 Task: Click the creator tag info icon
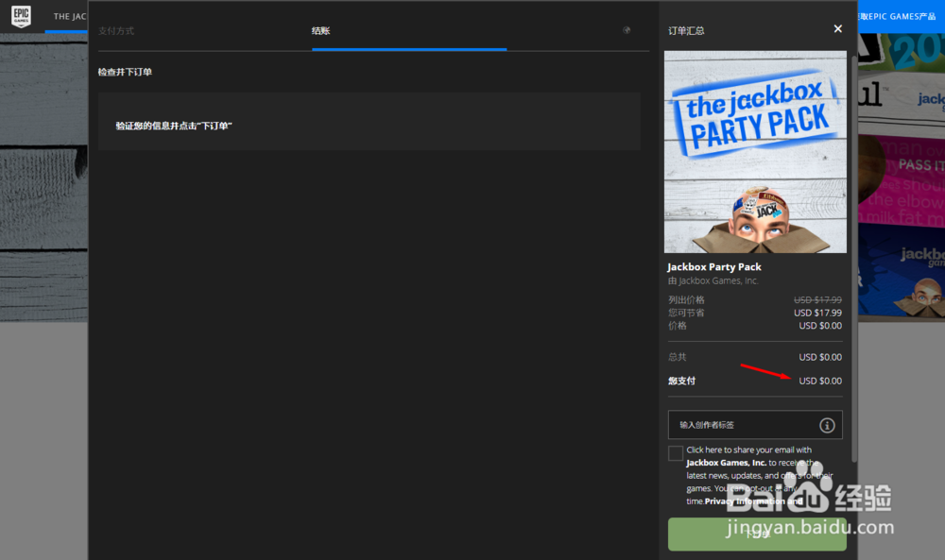pos(827,425)
